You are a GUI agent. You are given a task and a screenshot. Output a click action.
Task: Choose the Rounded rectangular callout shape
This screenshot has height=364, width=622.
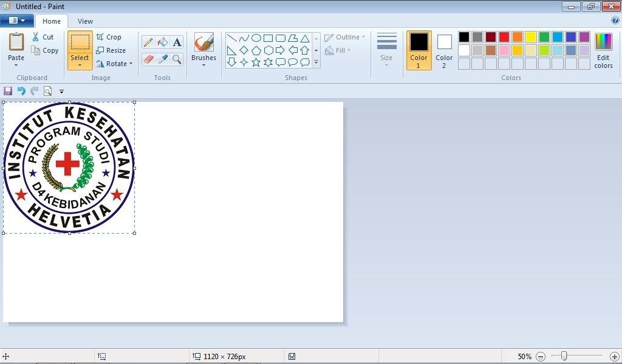coord(281,62)
